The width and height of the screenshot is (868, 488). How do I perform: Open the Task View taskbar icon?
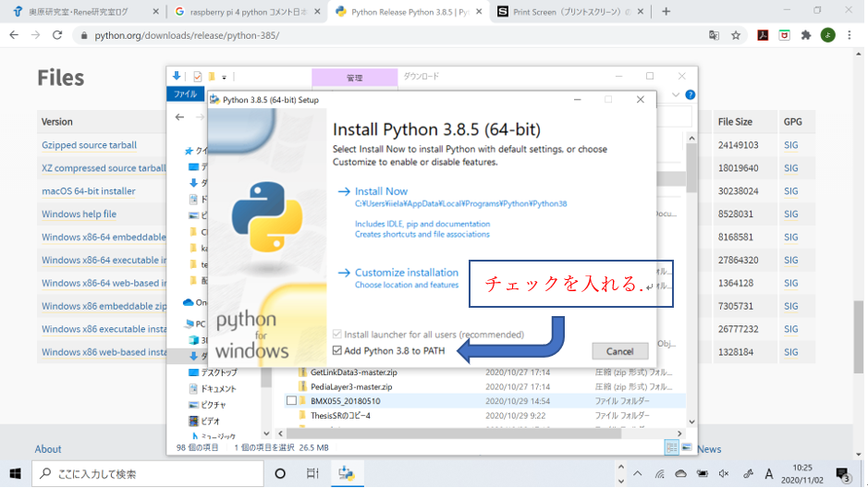pyautogui.click(x=313, y=474)
